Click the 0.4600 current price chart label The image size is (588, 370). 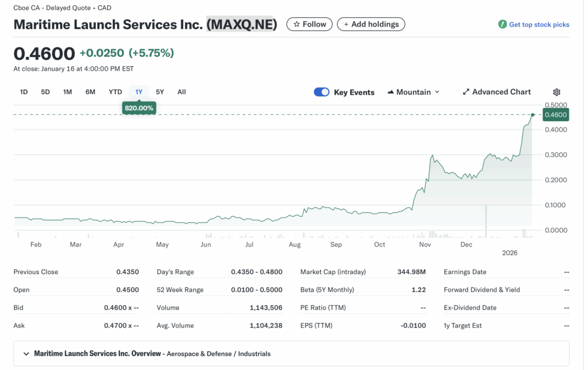pos(556,115)
